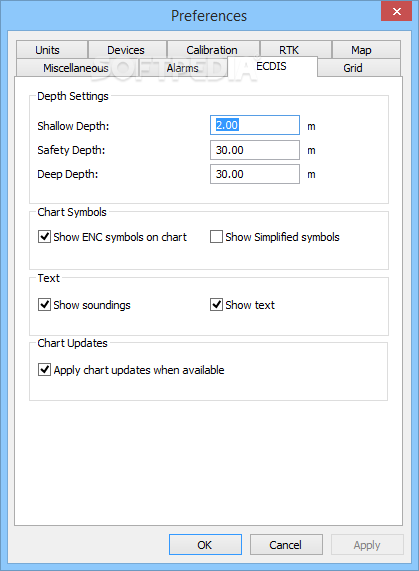Screen dimensions: 419x571
Task: Click the Deep Depth label
Action: 68,174
